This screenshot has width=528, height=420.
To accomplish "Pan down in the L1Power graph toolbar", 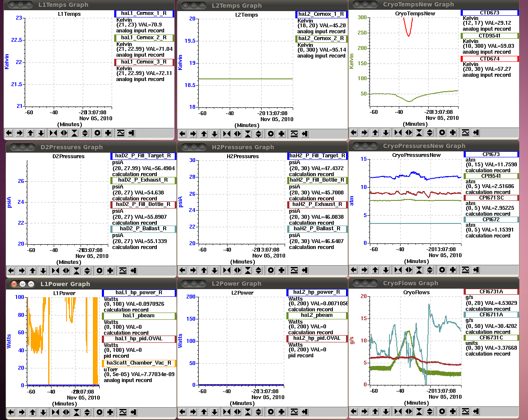I will 43,412.
